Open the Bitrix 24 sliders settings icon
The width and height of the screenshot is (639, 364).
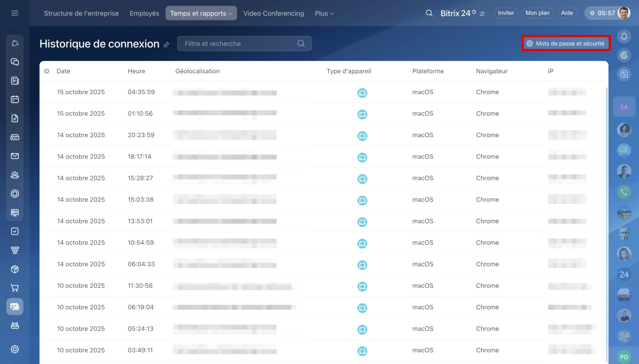tap(482, 13)
